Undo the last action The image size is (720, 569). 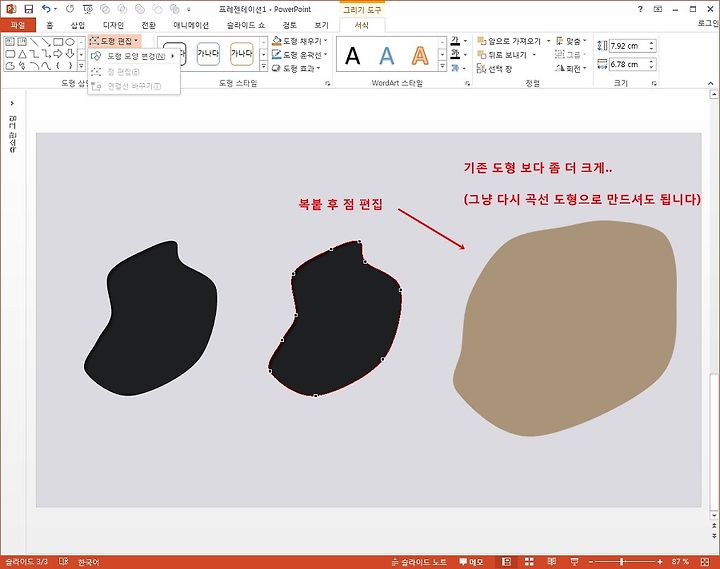tap(46, 9)
